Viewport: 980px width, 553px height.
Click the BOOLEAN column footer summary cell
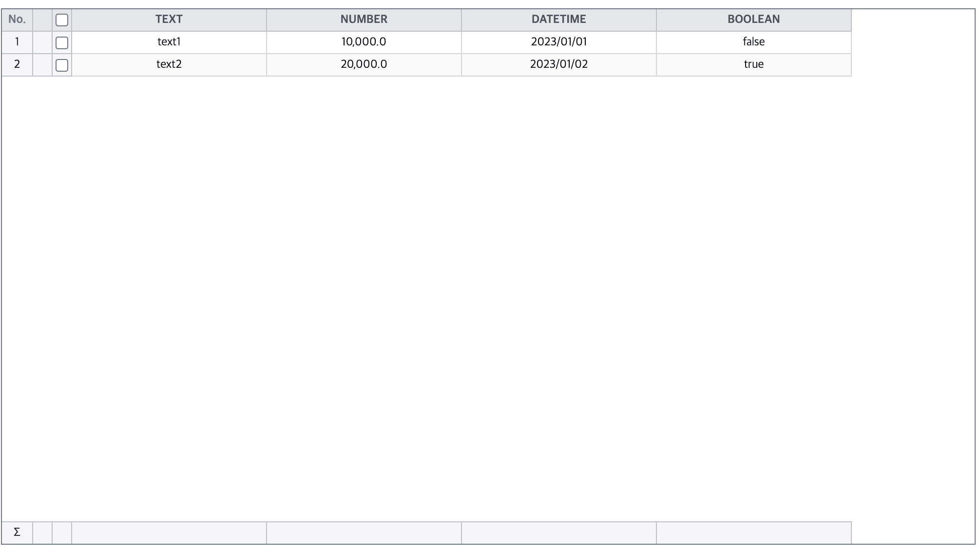(754, 533)
